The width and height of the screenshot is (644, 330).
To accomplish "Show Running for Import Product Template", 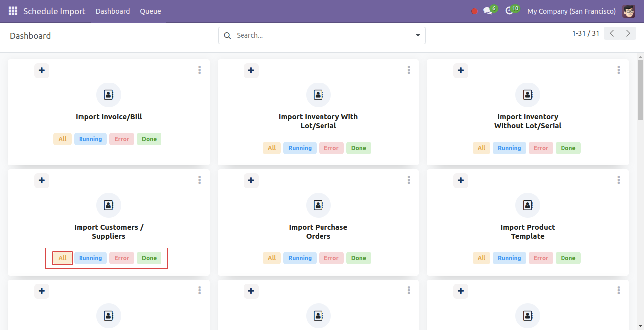I will [x=509, y=258].
